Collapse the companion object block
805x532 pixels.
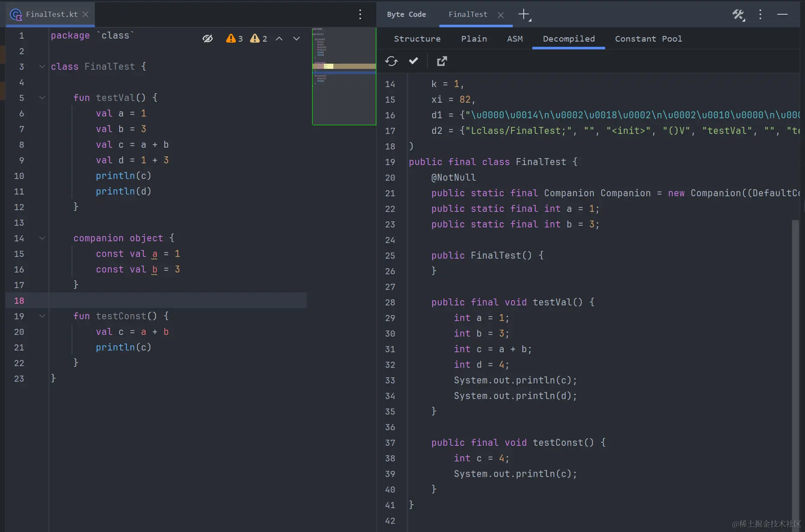pos(42,238)
